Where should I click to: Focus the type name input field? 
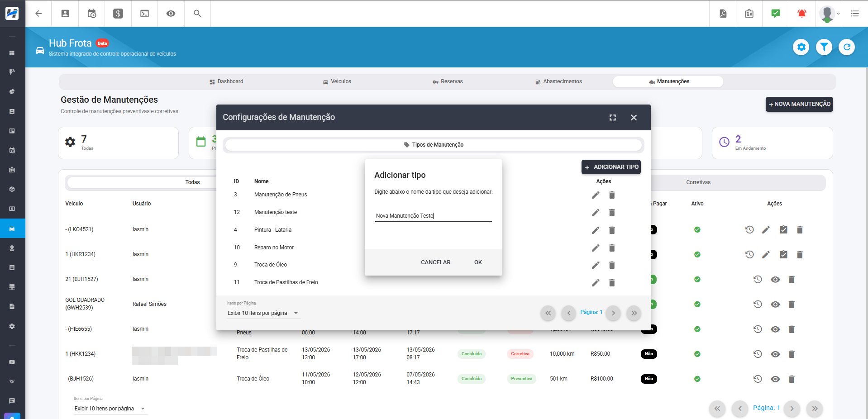(x=433, y=216)
